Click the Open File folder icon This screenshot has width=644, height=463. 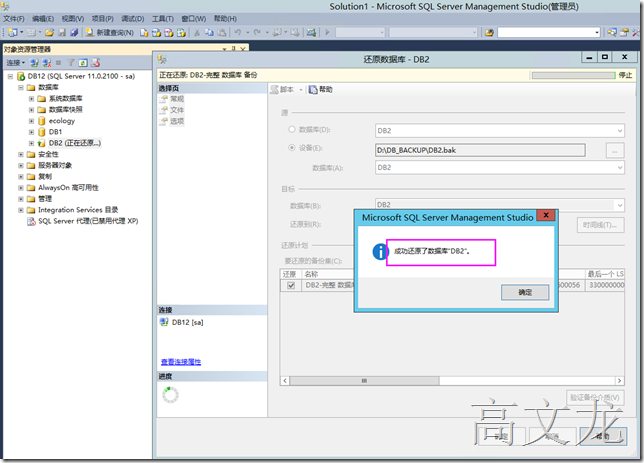pos(50,32)
